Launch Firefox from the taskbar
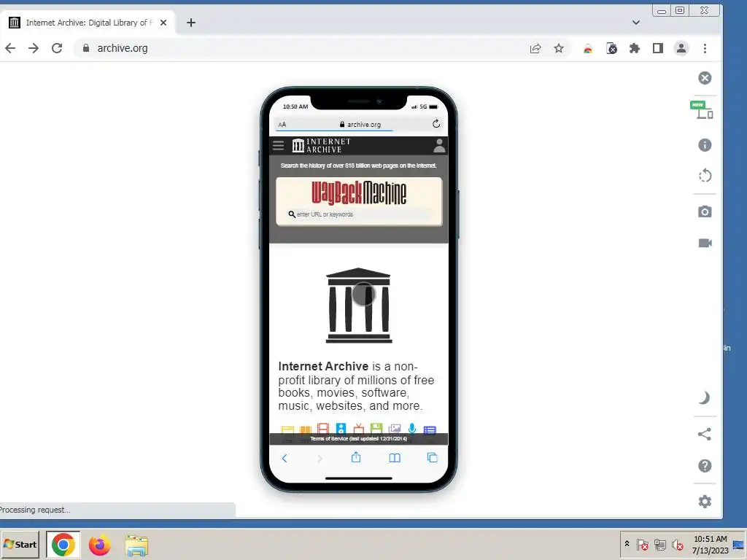The image size is (747, 560). click(99, 545)
